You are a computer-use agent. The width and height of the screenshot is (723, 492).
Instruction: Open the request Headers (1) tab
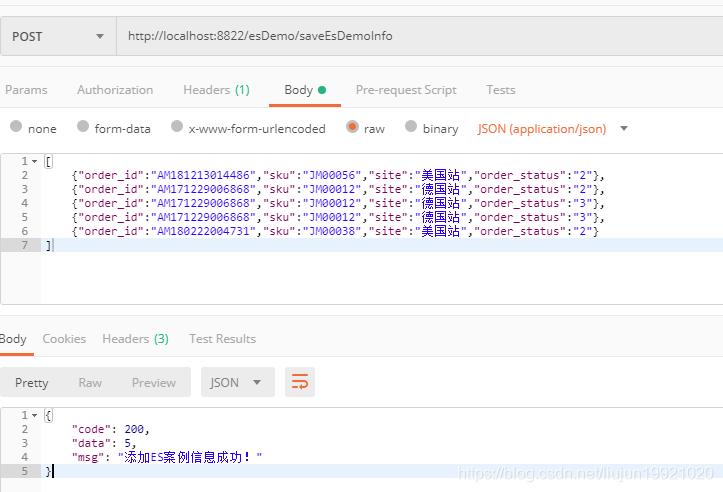(216, 90)
